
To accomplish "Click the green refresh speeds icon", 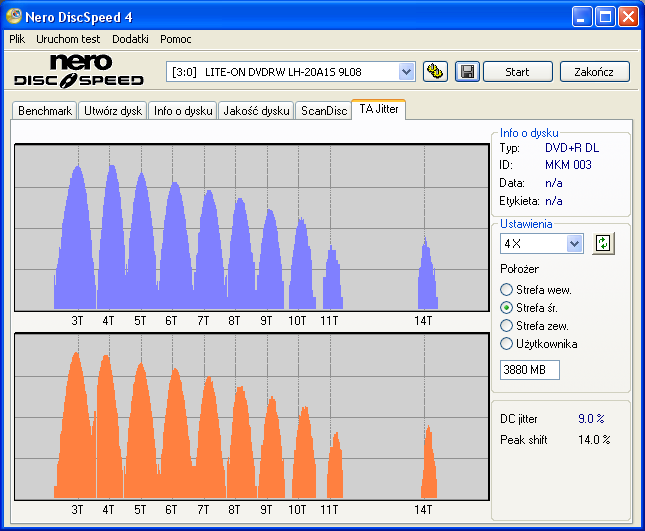I will 603,243.
